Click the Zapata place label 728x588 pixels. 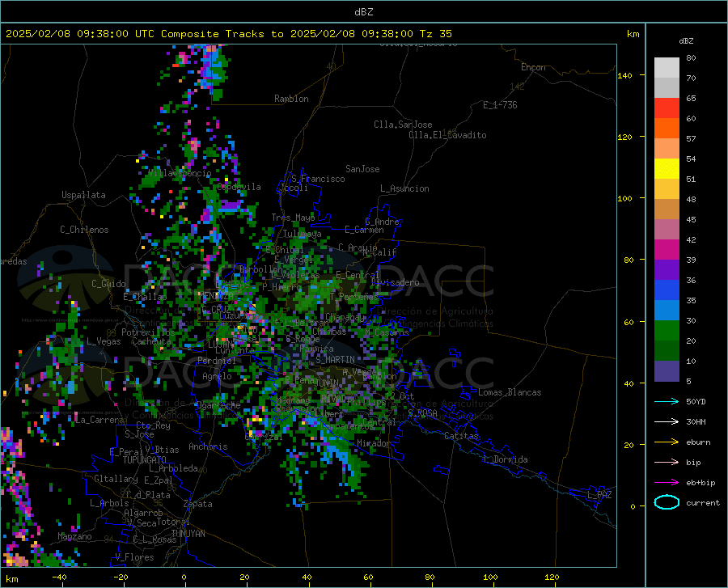point(198,504)
